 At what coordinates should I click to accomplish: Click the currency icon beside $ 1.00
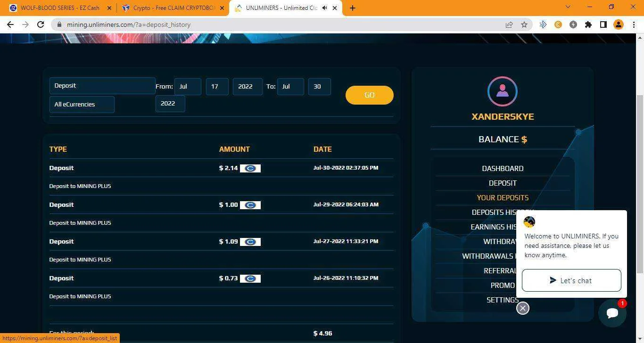click(250, 205)
